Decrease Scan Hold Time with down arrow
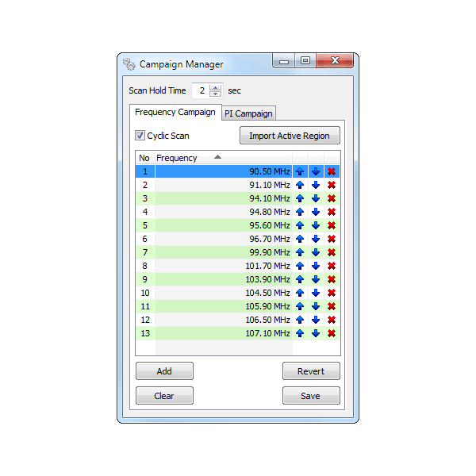 [x=216, y=94]
